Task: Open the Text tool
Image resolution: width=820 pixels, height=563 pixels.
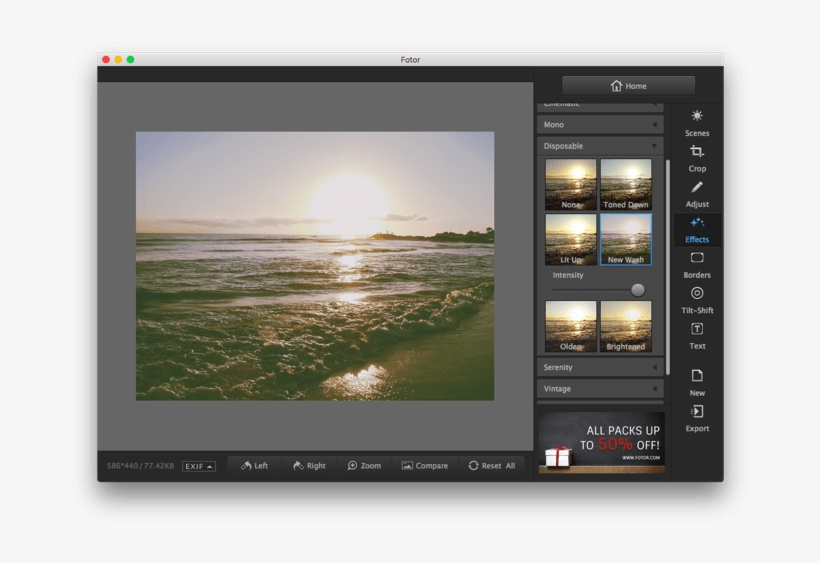Action: [697, 337]
